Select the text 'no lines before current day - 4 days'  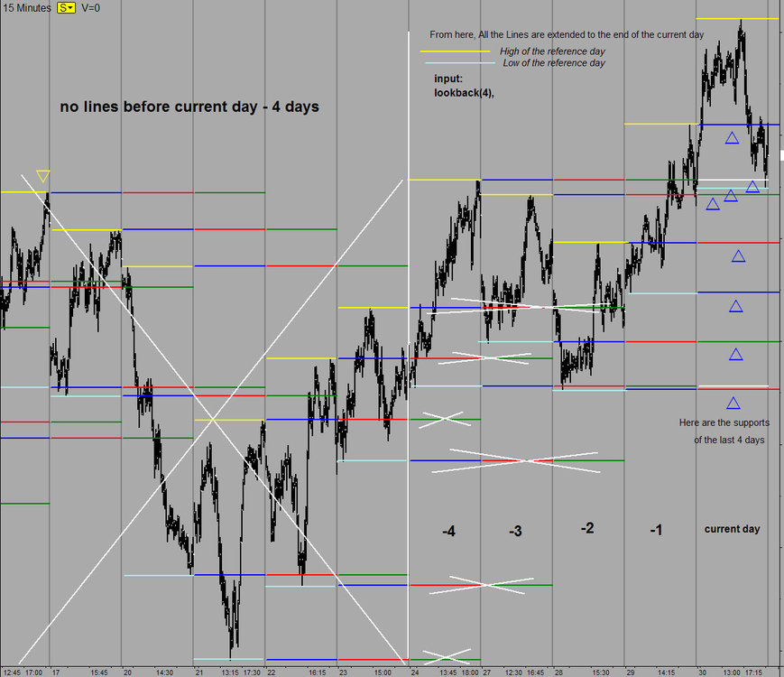pos(189,107)
